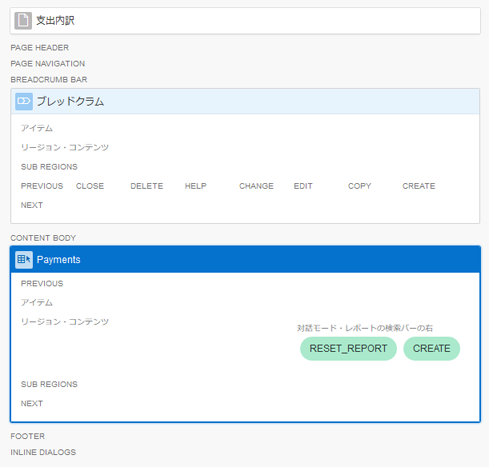Screen dimensions: 489x467
Task: Click the HELP slot in breadcrumb region
Action: (196, 186)
